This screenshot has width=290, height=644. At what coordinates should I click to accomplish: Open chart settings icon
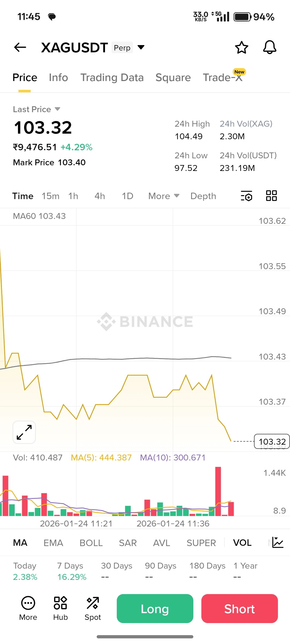tap(247, 196)
